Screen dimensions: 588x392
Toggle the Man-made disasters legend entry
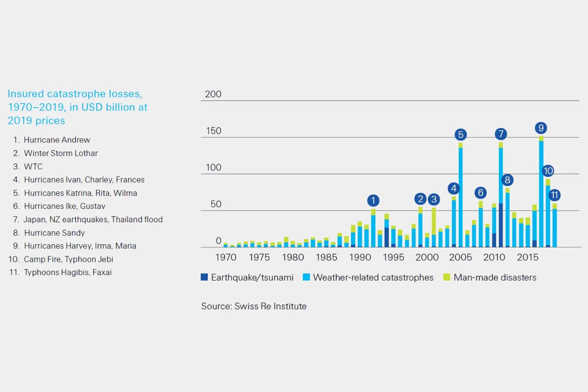pos(495,278)
